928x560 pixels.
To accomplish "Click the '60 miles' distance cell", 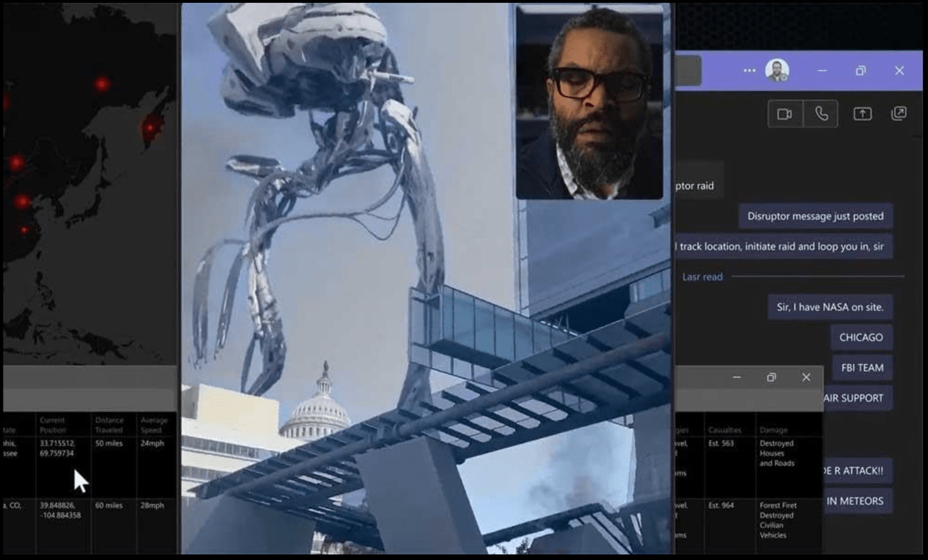I will [x=109, y=506].
